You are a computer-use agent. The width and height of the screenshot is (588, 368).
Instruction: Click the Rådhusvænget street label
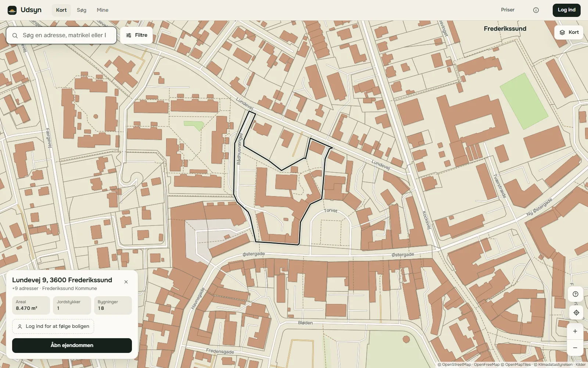pos(239,149)
